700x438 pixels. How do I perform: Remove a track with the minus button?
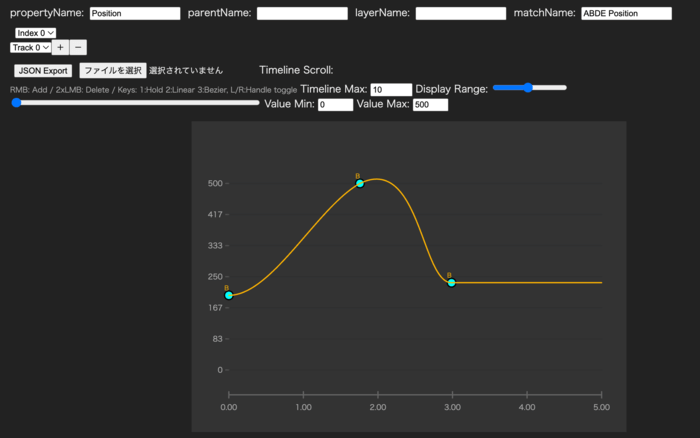tap(78, 47)
